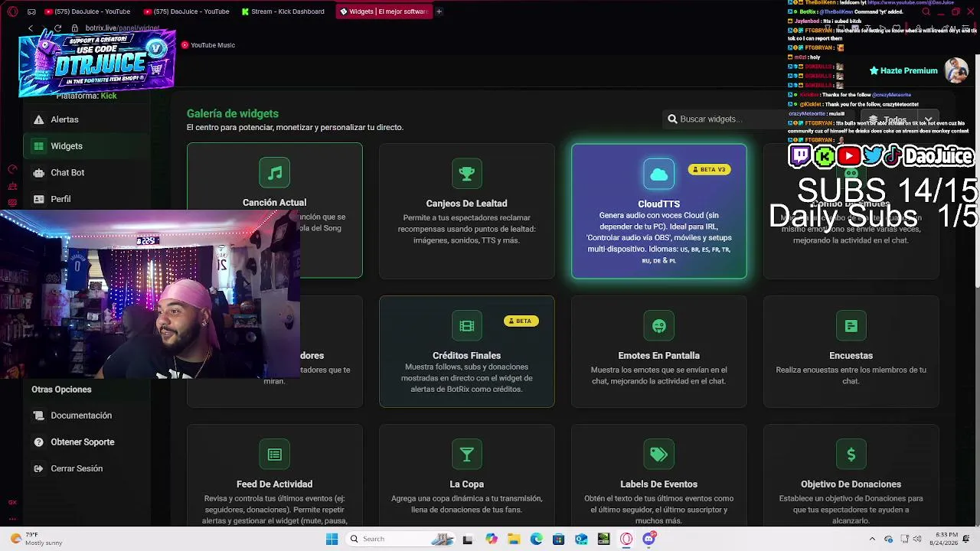Launch Microsoft Edge from the taskbar

pyautogui.click(x=536, y=539)
